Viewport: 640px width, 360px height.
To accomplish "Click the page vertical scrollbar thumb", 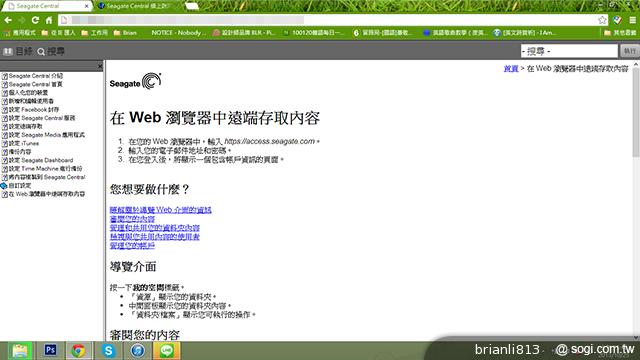I will (x=636, y=112).
